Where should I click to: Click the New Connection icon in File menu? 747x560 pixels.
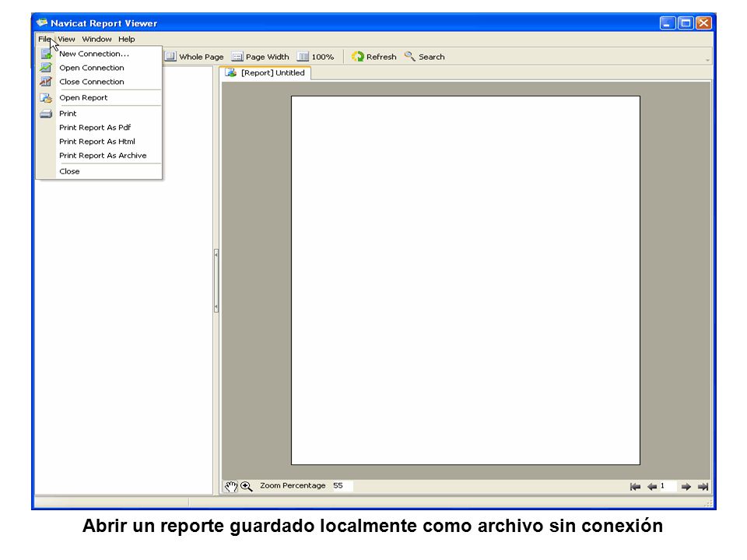click(46, 54)
